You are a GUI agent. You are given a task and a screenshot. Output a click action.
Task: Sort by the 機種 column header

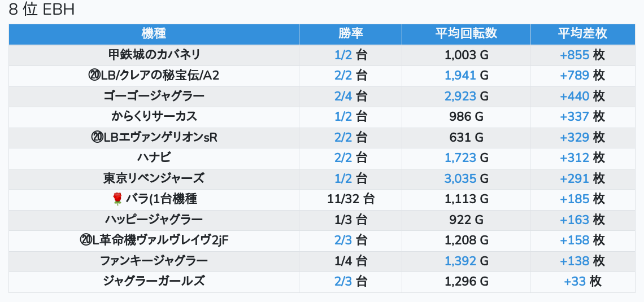point(154,33)
